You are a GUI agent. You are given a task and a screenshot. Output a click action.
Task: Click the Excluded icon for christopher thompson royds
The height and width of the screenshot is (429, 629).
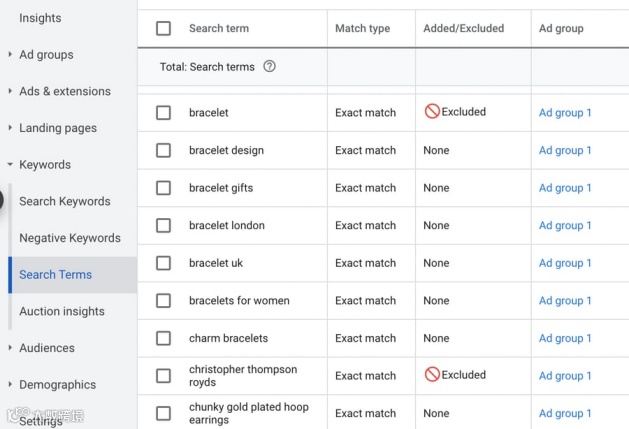click(x=432, y=375)
